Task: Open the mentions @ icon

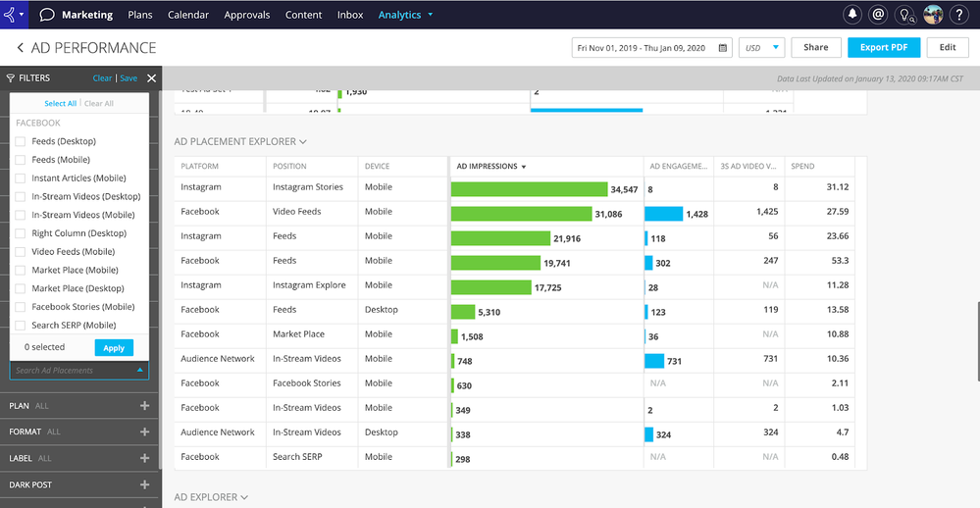Action: pyautogui.click(x=878, y=15)
